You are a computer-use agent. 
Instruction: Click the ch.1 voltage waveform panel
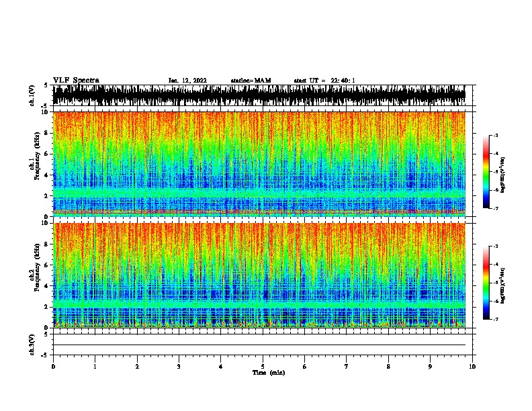(x=259, y=95)
